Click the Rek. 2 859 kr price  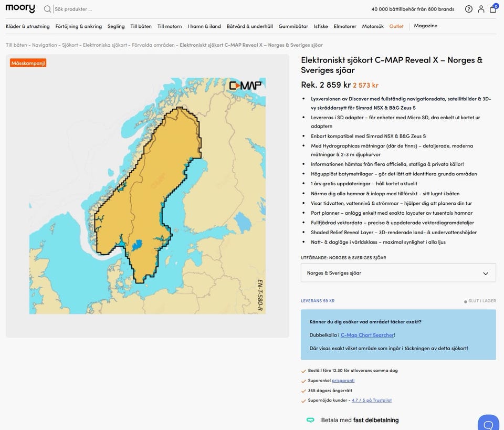click(x=325, y=85)
